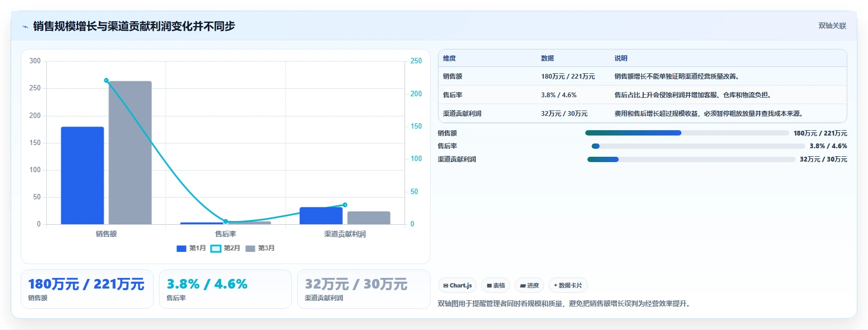Click the footer note starting 双轴图用于提醒管理者
The width and height of the screenshot is (868, 330).
pos(564,303)
